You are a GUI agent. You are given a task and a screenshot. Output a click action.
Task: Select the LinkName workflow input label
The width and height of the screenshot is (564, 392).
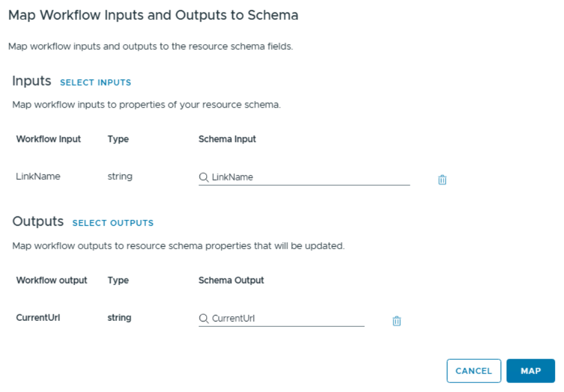(x=38, y=176)
